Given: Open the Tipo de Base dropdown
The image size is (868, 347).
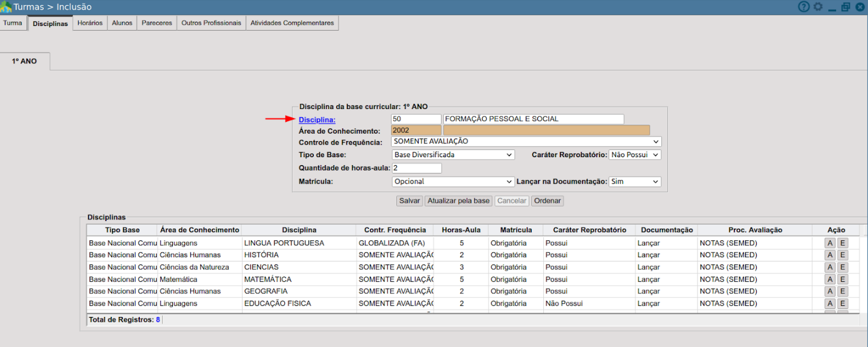Looking at the screenshot, I should coord(453,155).
